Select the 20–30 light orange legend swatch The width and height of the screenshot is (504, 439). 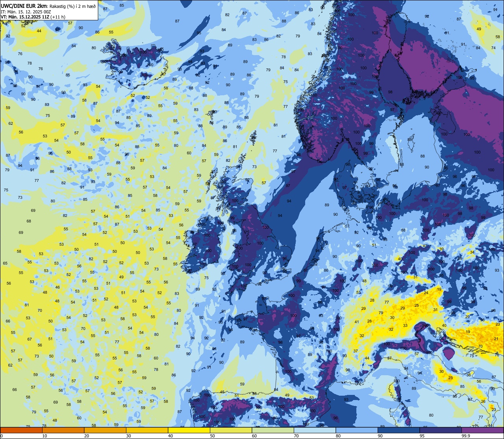click(x=105, y=430)
